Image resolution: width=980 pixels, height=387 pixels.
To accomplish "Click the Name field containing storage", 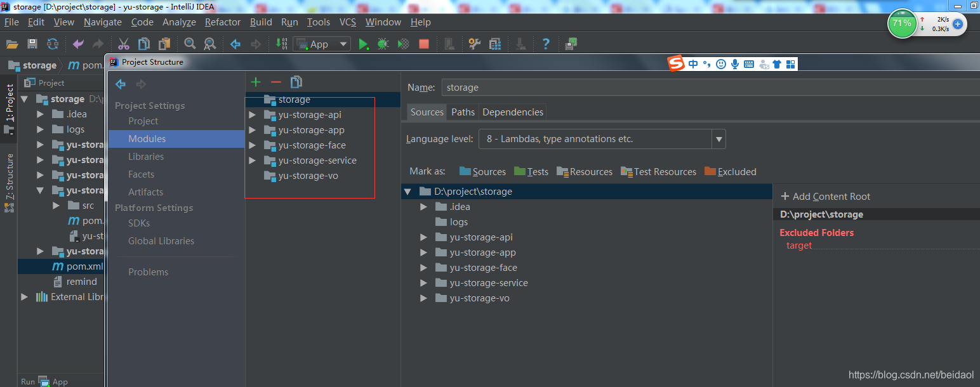I will coord(710,88).
